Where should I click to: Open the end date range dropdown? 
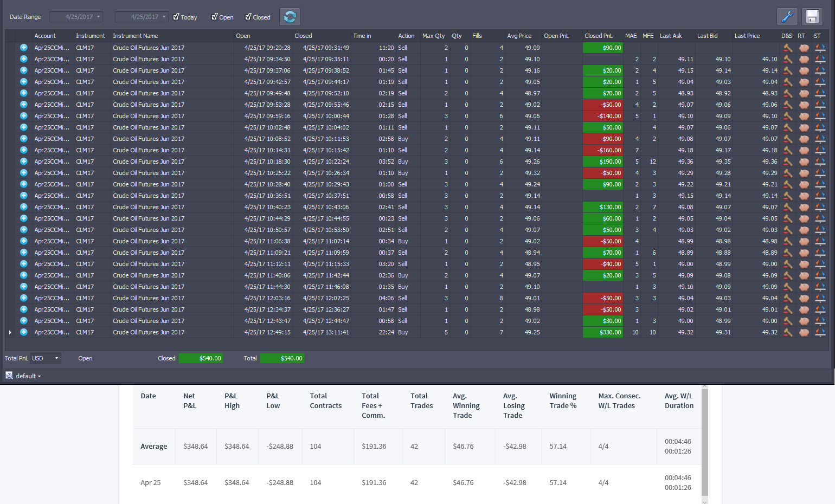tap(164, 17)
